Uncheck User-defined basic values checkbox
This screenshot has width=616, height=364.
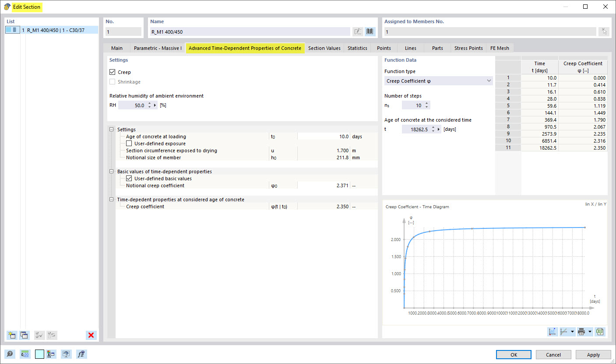129,178
